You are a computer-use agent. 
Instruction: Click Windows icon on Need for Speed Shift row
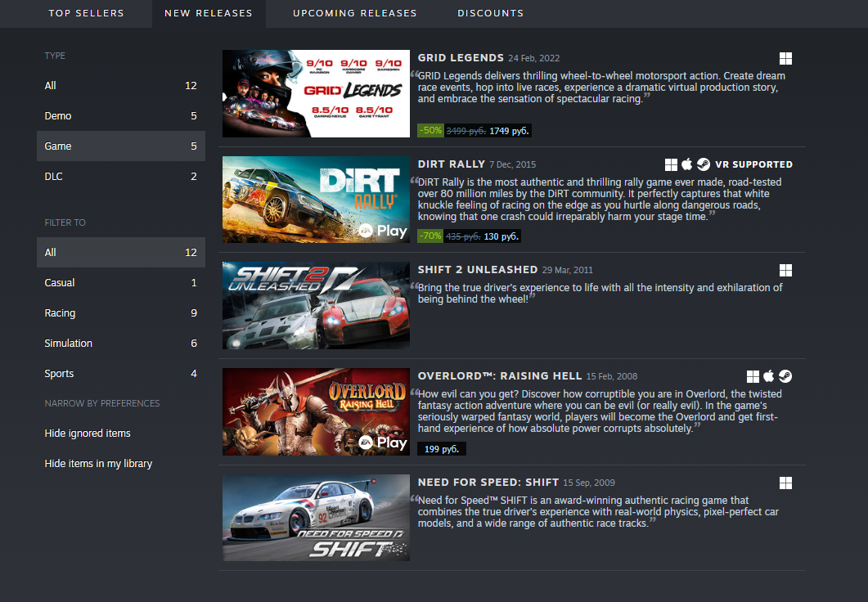785,483
